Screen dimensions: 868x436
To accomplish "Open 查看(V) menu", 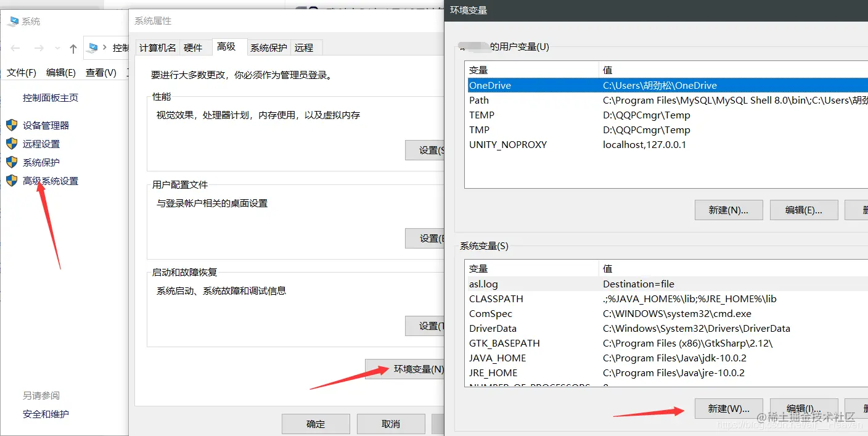I will 101,73.
